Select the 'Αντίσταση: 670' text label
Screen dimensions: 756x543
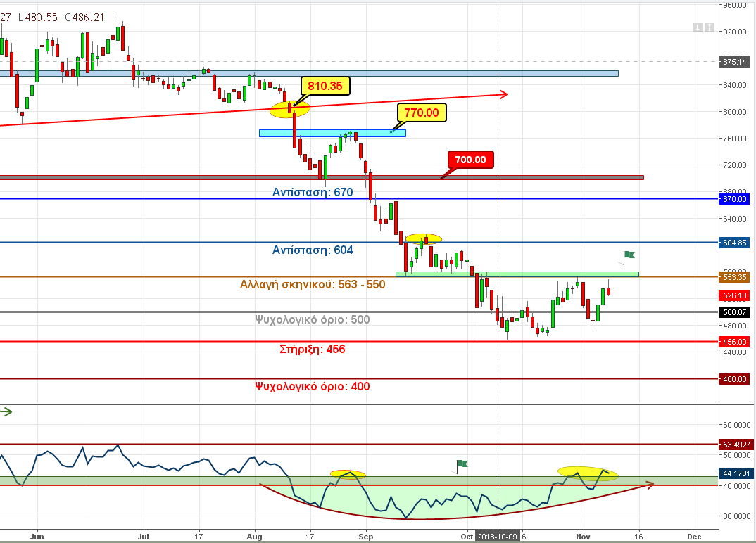pos(313,192)
